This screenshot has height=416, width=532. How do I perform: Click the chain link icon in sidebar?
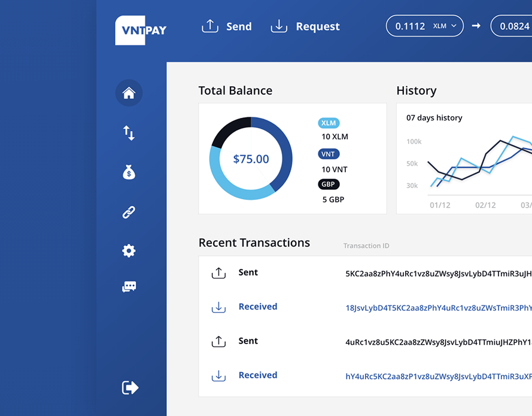(129, 212)
